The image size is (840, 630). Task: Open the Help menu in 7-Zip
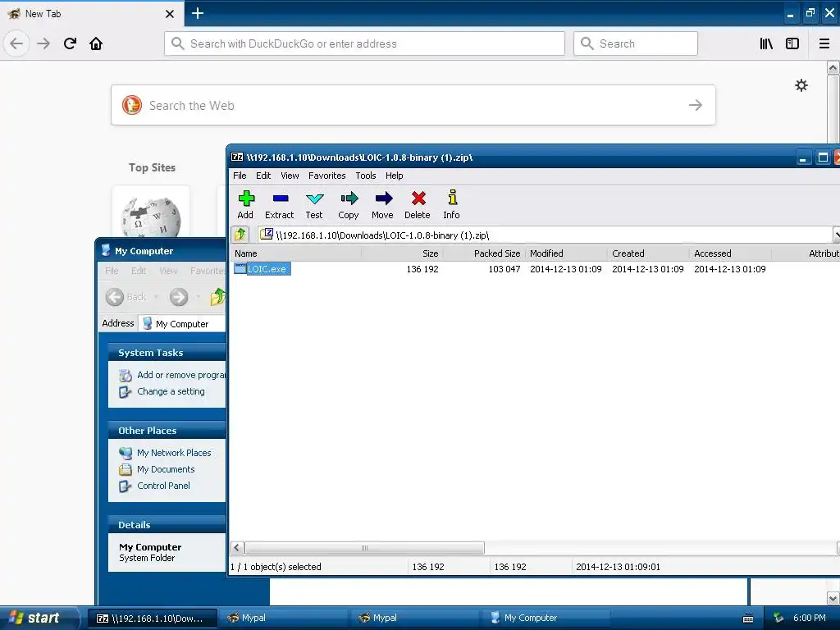pyautogui.click(x=395, y=176)
